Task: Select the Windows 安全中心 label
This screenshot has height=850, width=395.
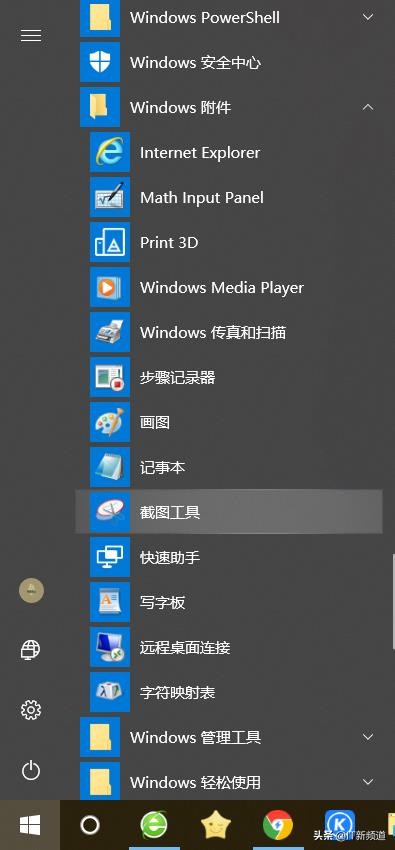Action: [x=196, y=63]
